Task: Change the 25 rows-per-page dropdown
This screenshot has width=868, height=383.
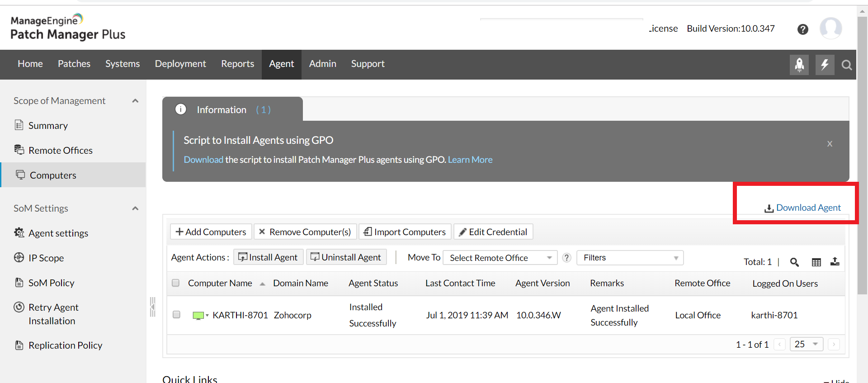Action: [806, 344]
